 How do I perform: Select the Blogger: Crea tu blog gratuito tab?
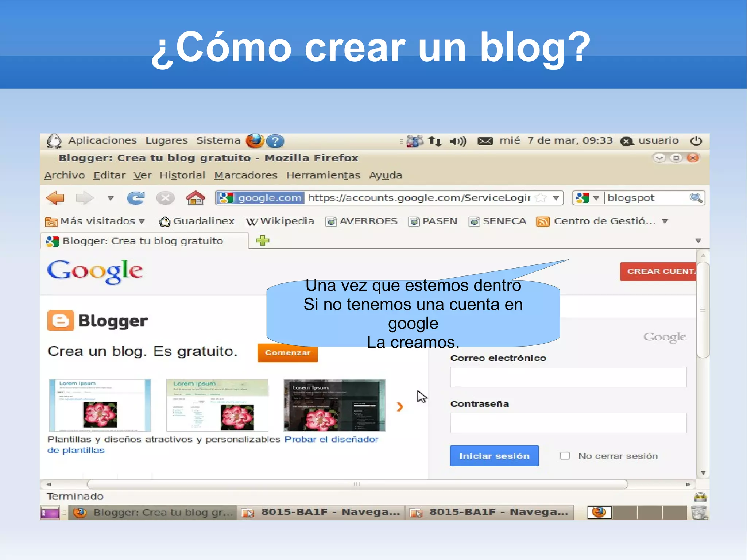pos(144,241)
